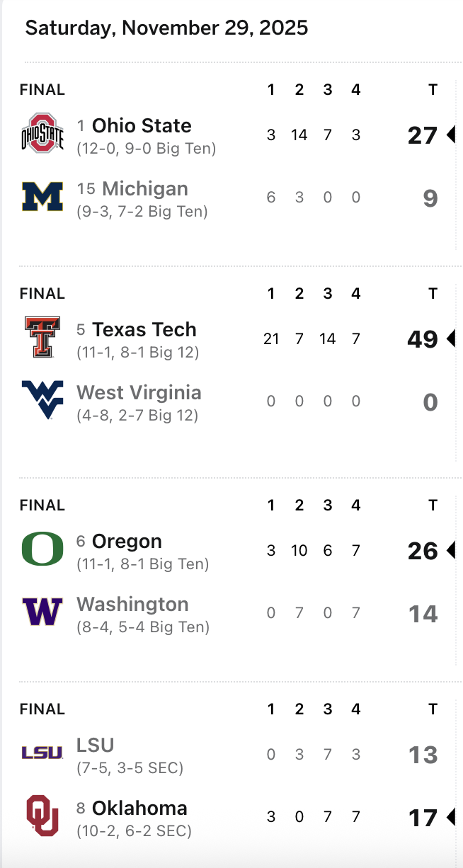Open the LSU team name link
This screenshot has height=868, width=463.
click(x=96, y=746)
